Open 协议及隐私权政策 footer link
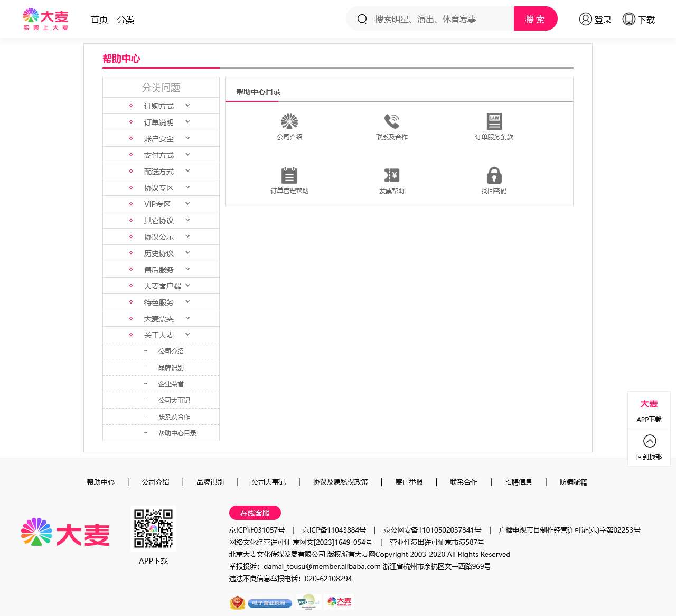The image size is (676, 616). pyautogui.click(x=340, y=482)
